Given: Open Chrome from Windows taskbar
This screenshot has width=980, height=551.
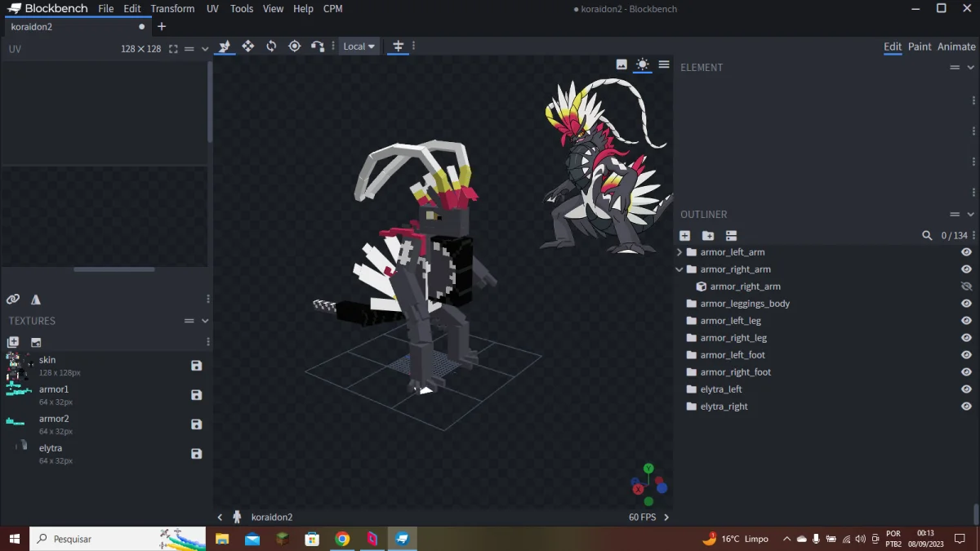Looking at the screenshot, I should click(342, 539).
